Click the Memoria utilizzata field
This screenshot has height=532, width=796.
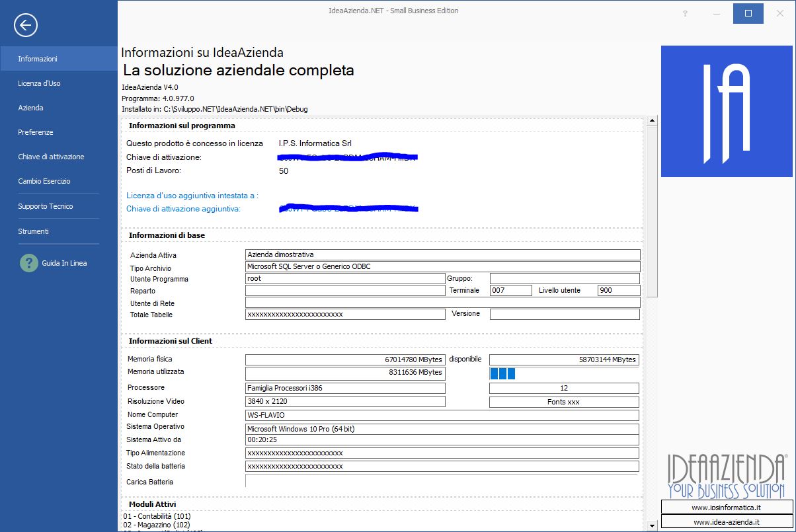click(x=345, y=374)
